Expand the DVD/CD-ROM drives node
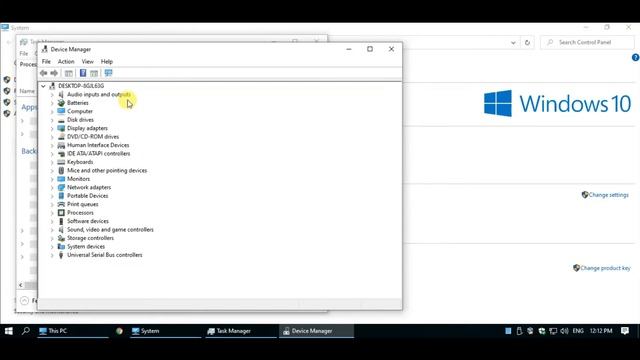The width and height of the screenshot is (640, 360). 52,137
